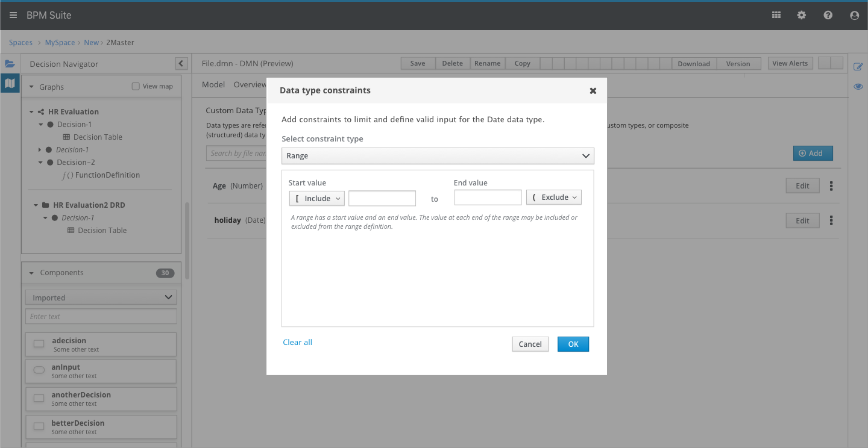Open the end value Exclude dropdown

point(554,198)
